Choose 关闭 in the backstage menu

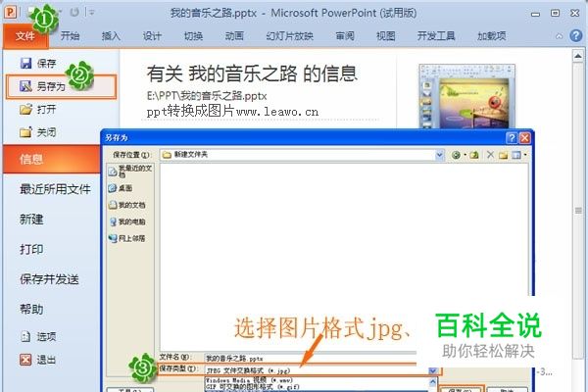[38, 132]
